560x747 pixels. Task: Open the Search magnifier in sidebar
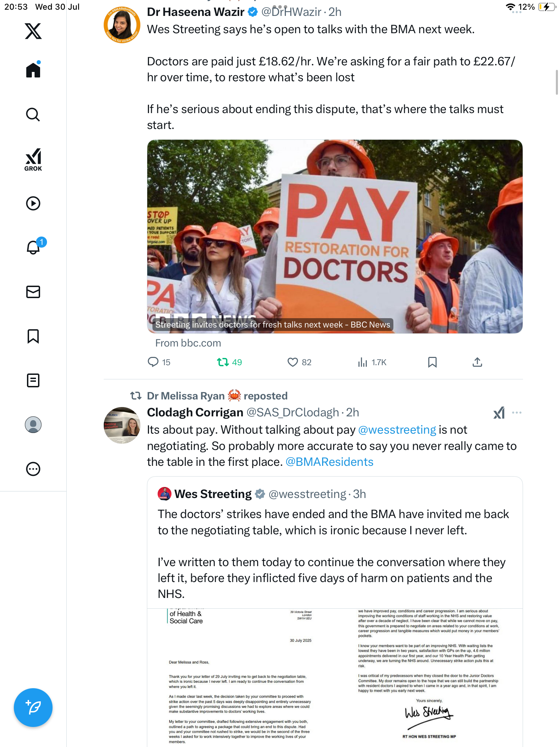click(33, 114)
